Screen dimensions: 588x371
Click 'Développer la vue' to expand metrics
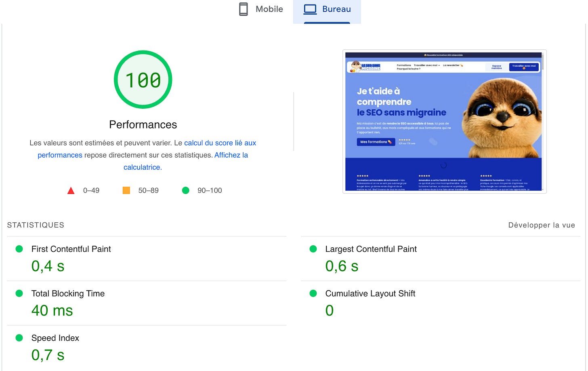pos(542,225)
